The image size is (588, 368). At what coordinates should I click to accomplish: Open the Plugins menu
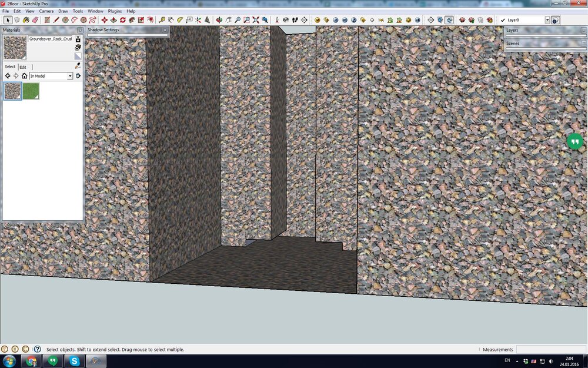click(x=114, y=11)
